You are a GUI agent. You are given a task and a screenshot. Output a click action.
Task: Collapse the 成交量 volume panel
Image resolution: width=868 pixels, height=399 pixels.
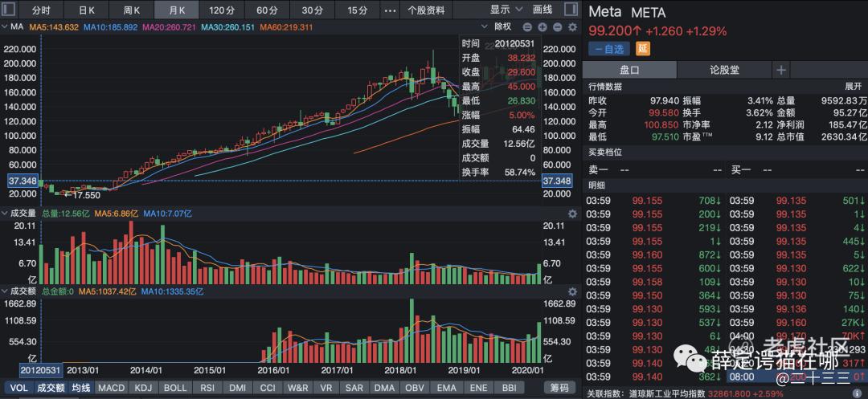point(5,214)
